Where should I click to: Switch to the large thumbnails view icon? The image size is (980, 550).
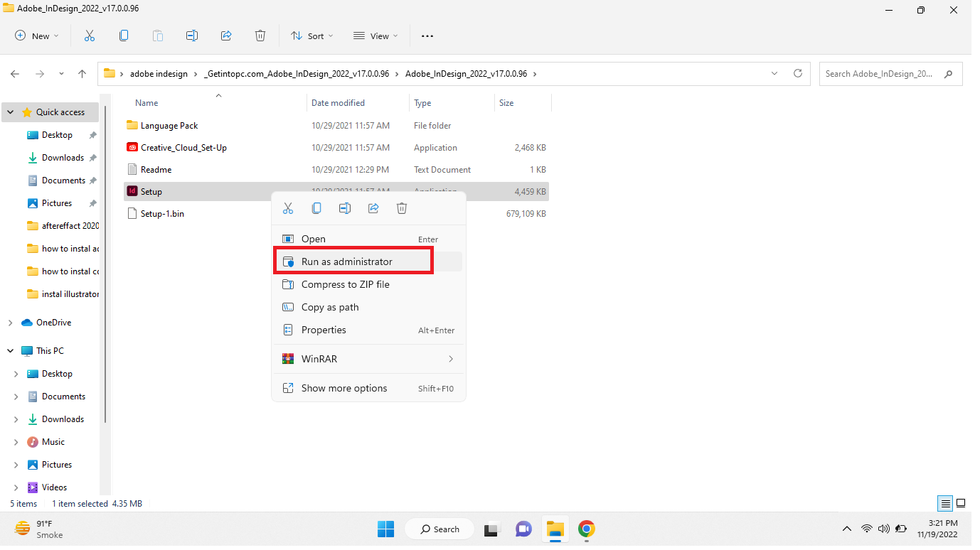click(961, 503)
